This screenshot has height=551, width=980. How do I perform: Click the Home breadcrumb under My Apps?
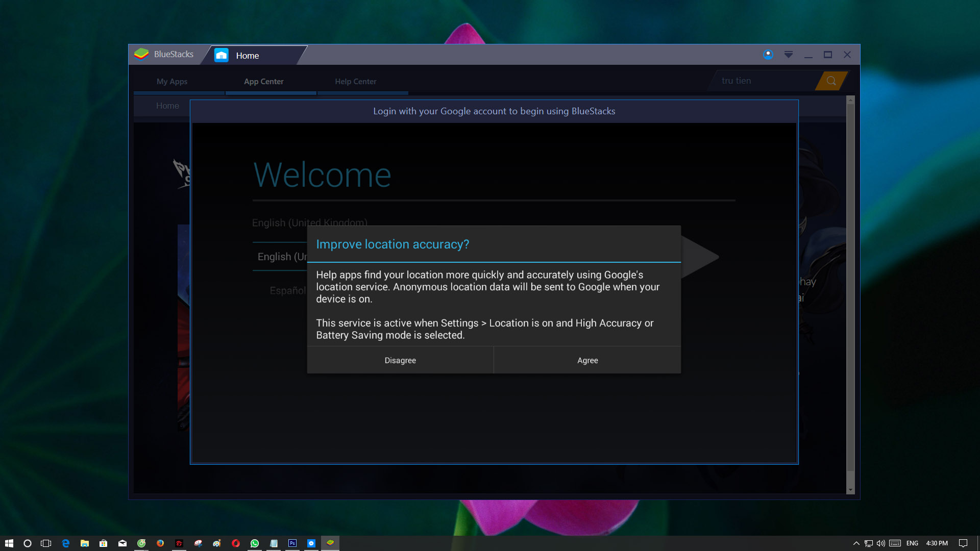point(167,106)
